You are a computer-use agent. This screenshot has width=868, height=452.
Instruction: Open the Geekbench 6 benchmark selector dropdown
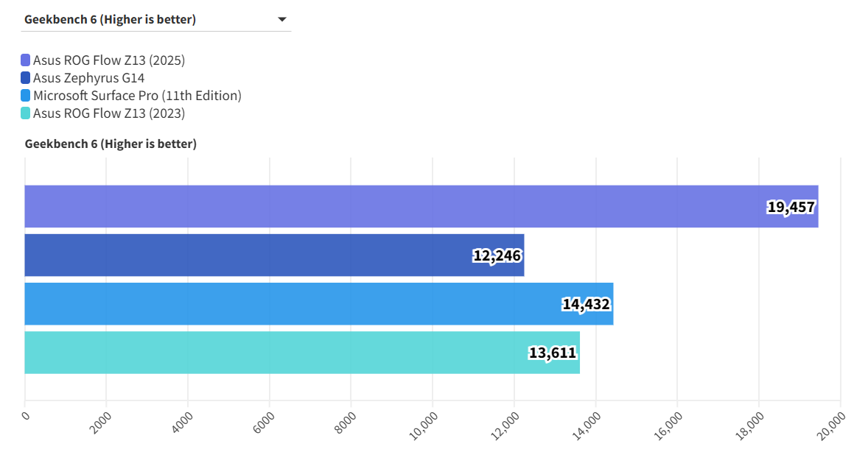pos(155,20)
